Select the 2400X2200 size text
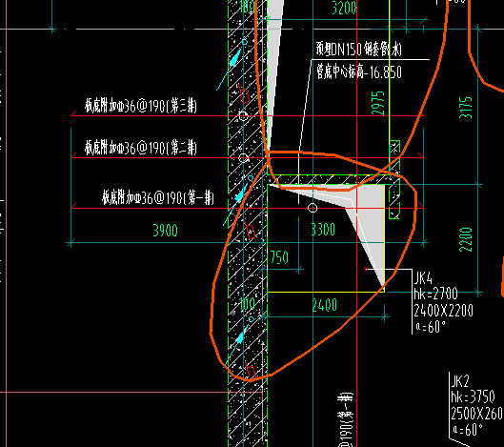The image size is (504, 447). [444, 311]
